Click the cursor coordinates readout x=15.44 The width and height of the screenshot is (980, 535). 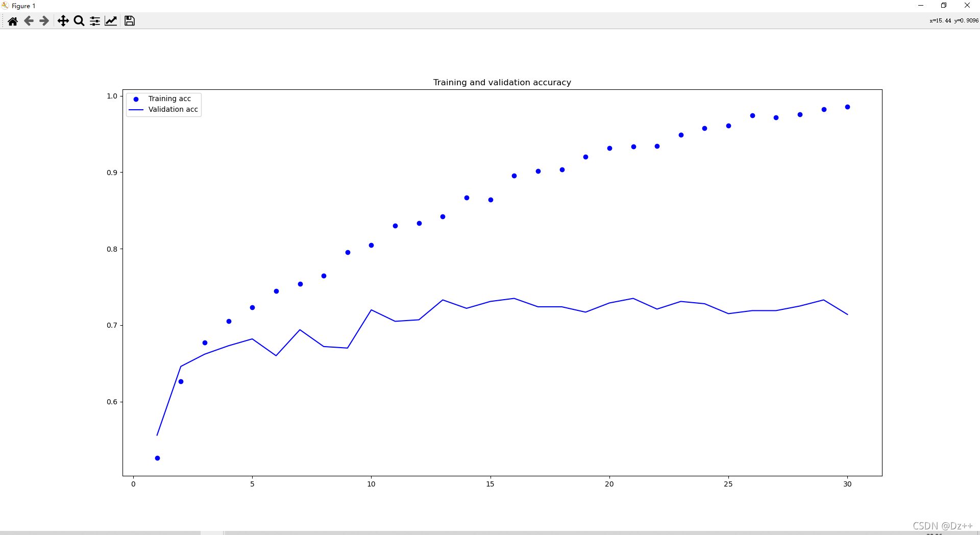point(953,21)
